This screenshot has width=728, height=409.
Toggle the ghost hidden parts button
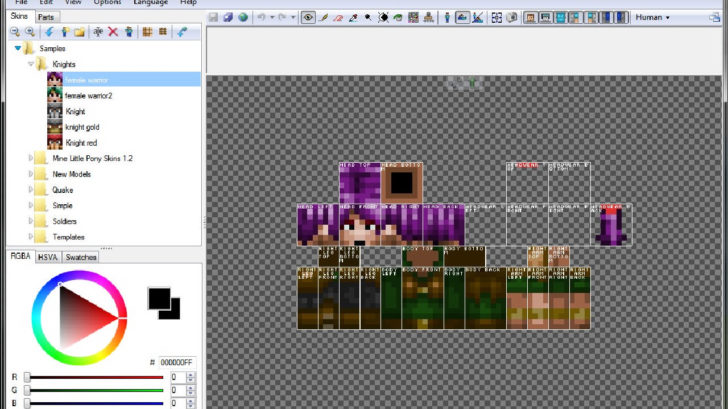(x=511, y=18)
